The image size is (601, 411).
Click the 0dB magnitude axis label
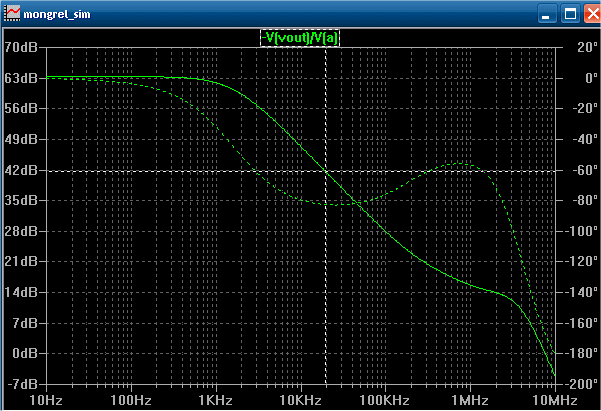coord(25,353)
